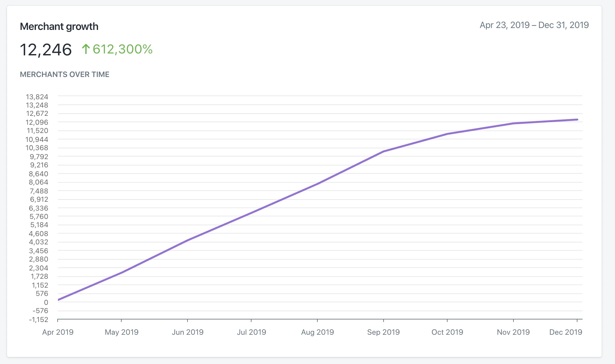Click the Jul 2019 x-axis label

click(x=251, y=332)
